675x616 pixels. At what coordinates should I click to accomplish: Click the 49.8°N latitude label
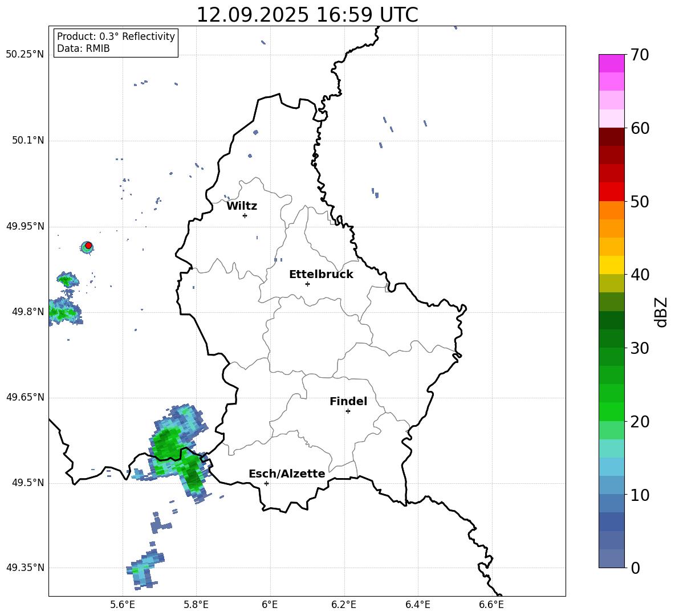click(28, 312)
